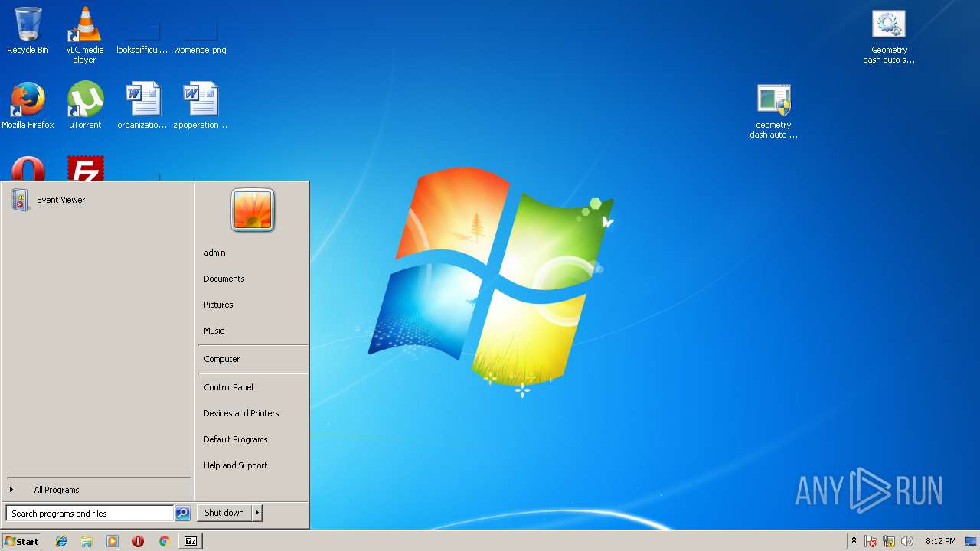Viewport: 980px width, 551px height.
Task: Open Documents from the Start menu
Action: pos(253,279)
